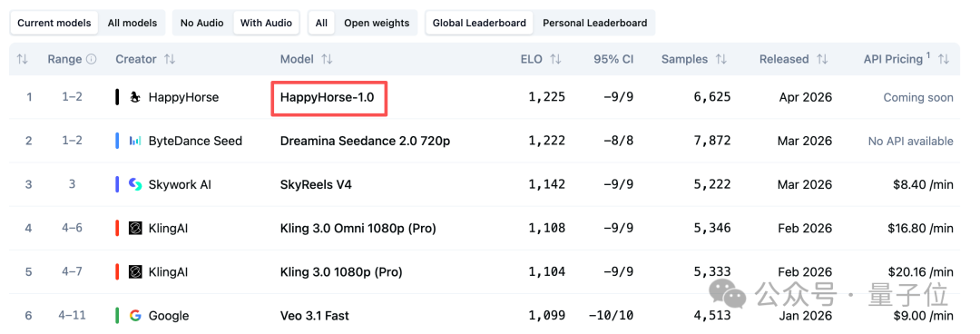Sort by the Released column arrows
The height and width of the screenshot is (334, 980).
click(822, 59)
